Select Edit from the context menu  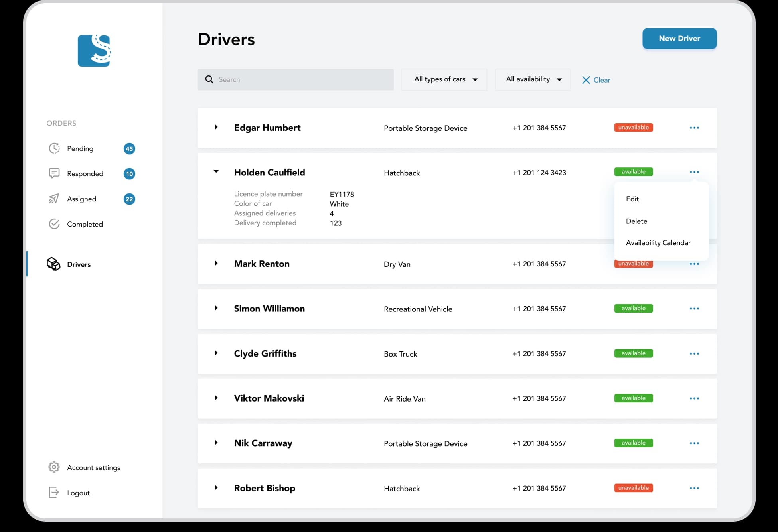pyautogui.click(x=632, y=199)
